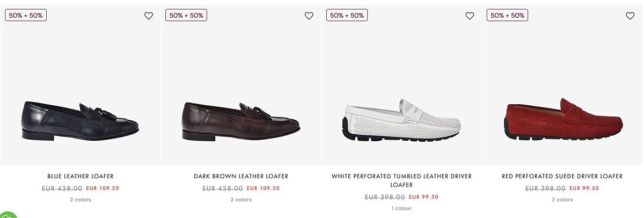
Task: View the Dark Brown Leather Loafer photo
Action: [x=241, y=121]
